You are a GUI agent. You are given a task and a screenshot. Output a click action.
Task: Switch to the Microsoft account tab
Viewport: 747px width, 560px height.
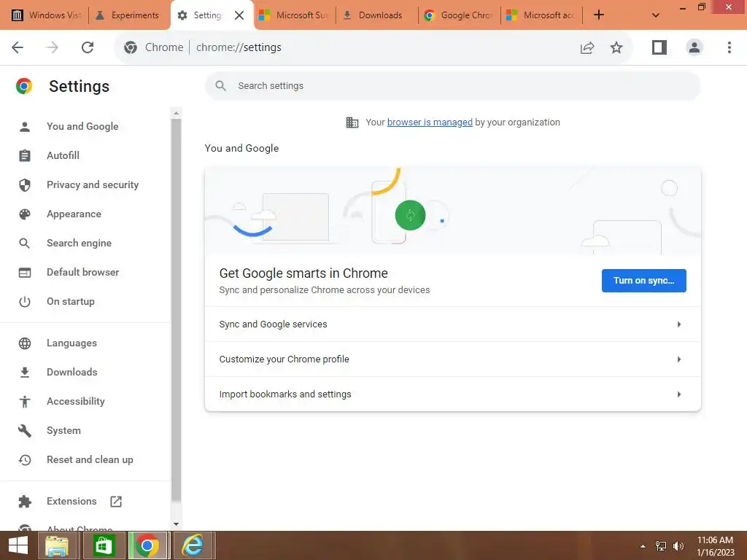point(541,15)
